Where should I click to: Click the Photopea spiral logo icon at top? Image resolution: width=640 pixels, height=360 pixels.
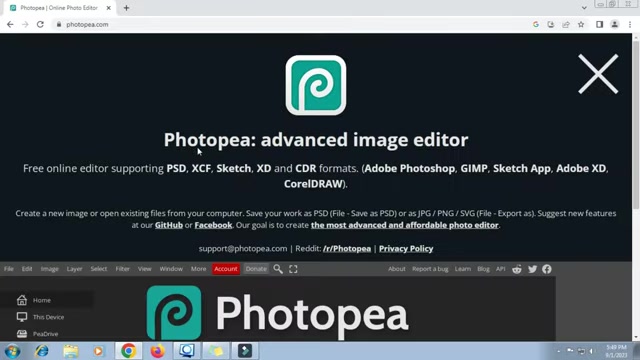(316, 85)
